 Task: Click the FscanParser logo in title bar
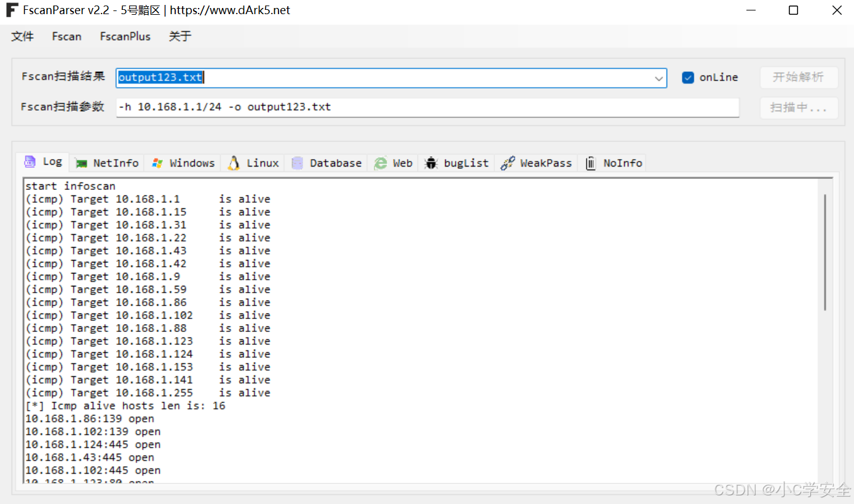(11, 10)
